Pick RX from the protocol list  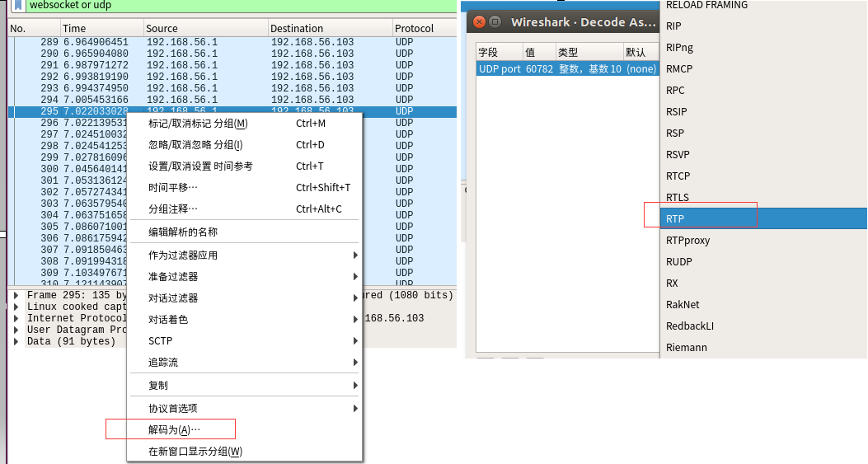(x=763, y=283)
